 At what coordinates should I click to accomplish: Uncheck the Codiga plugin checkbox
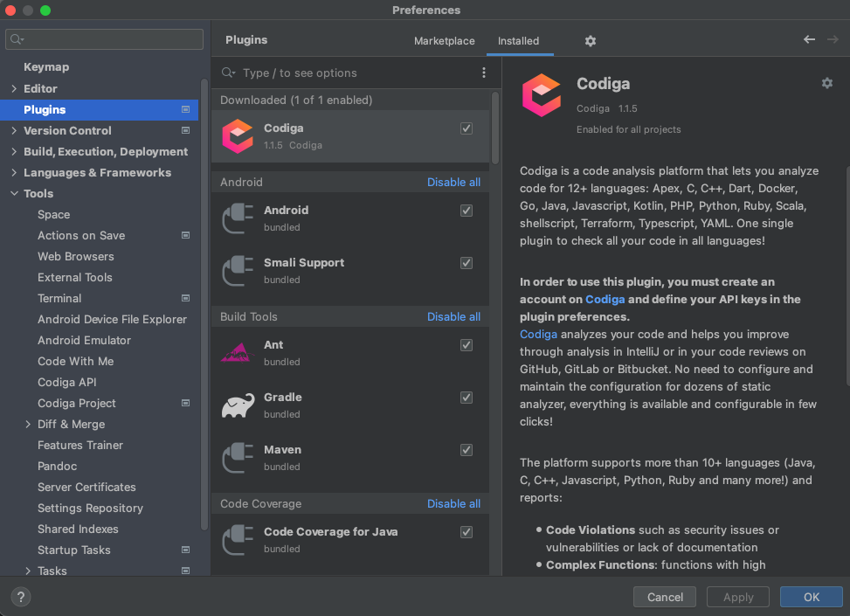tap(466, 128)
